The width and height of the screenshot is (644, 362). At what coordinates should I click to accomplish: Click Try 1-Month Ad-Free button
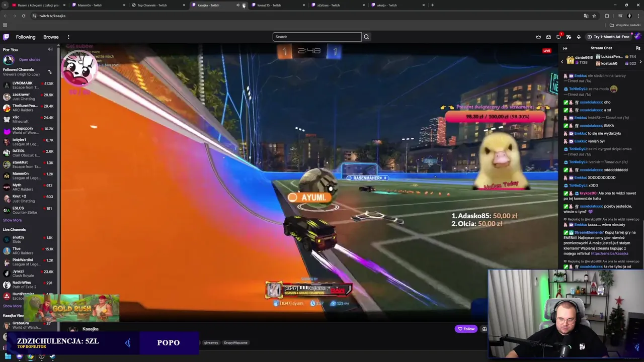pos(608,37)
